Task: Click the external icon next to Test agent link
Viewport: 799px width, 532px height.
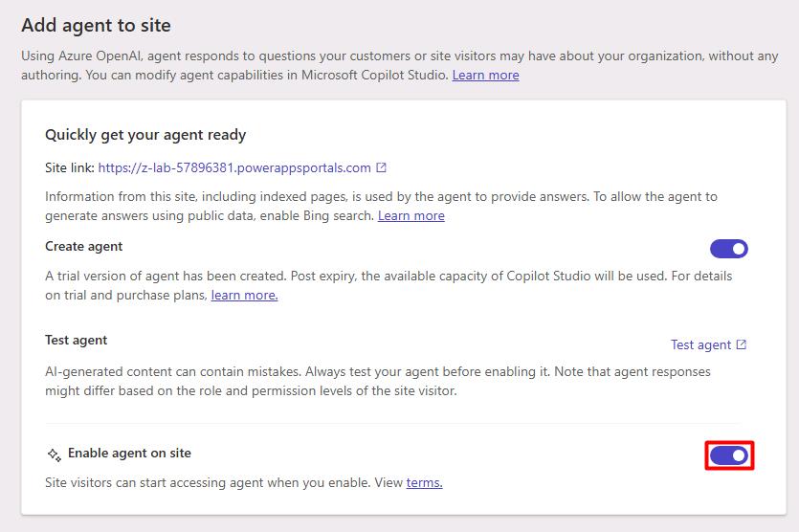Action: [742, 345]
